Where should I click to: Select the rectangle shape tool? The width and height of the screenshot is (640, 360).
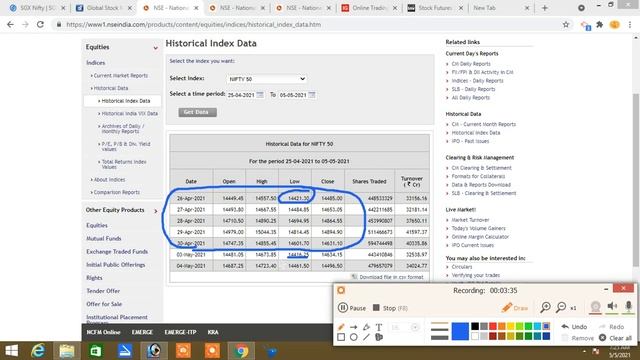[x=341, y=337]
